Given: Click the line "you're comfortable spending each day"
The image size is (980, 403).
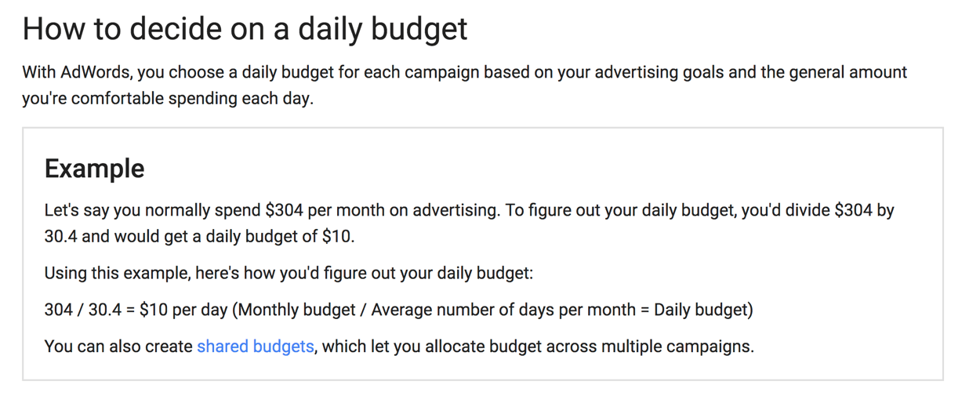Looking at the screenshot, I should [167, 100].
